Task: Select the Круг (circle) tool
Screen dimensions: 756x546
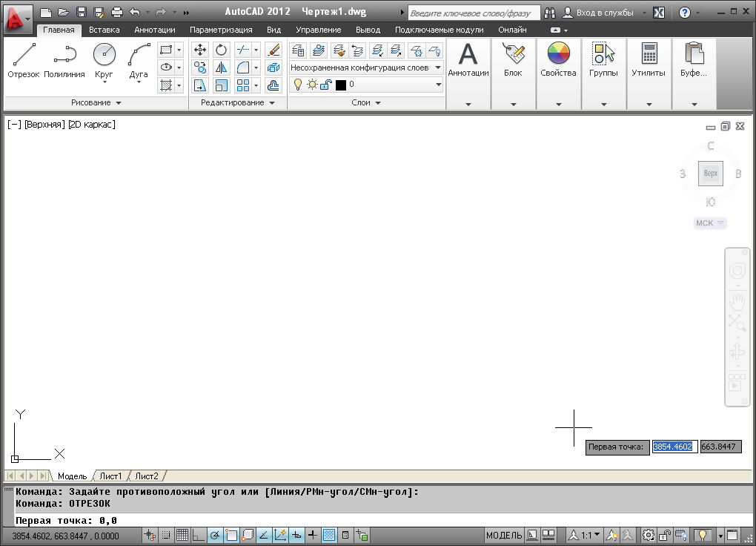Action: (105, 55)
